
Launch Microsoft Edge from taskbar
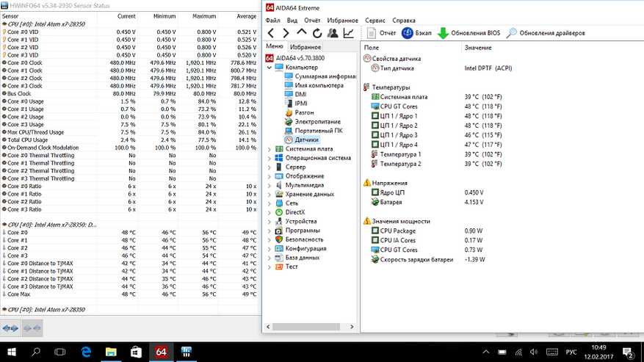86,352
